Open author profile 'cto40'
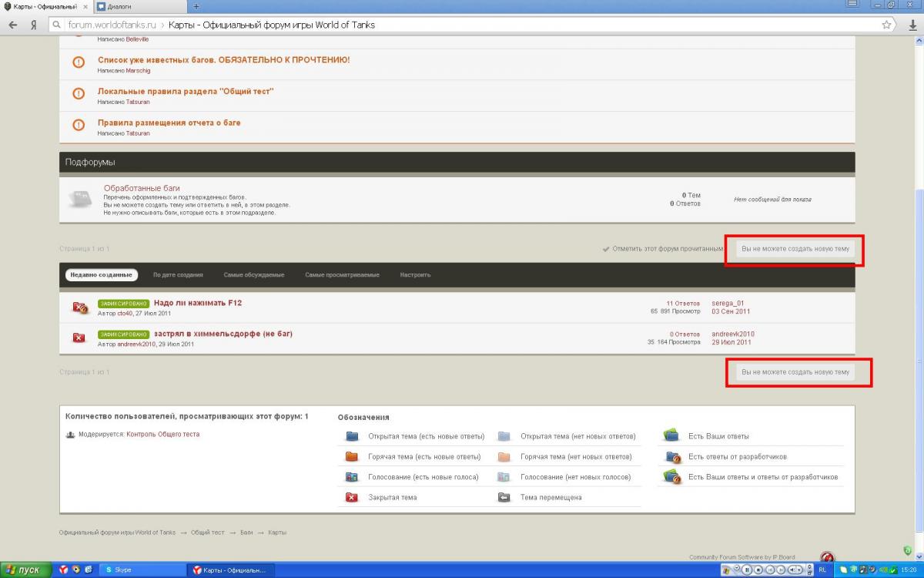Image resolution: width=924 pixels, height=578 pixels. [x=125, y=314]
